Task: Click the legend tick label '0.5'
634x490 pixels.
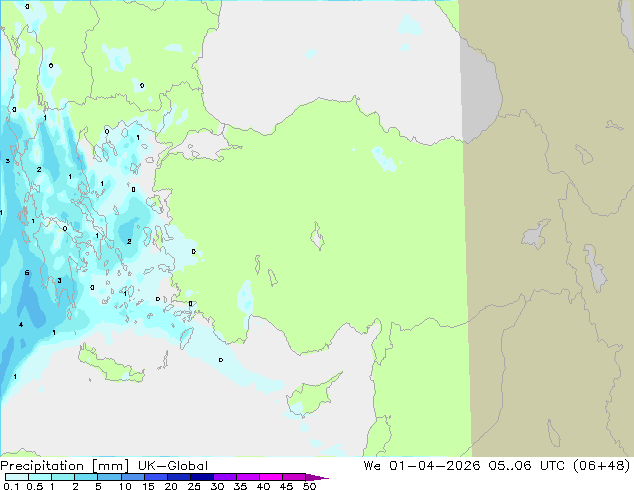Action: pyautogui.click(x=34, y=486)
